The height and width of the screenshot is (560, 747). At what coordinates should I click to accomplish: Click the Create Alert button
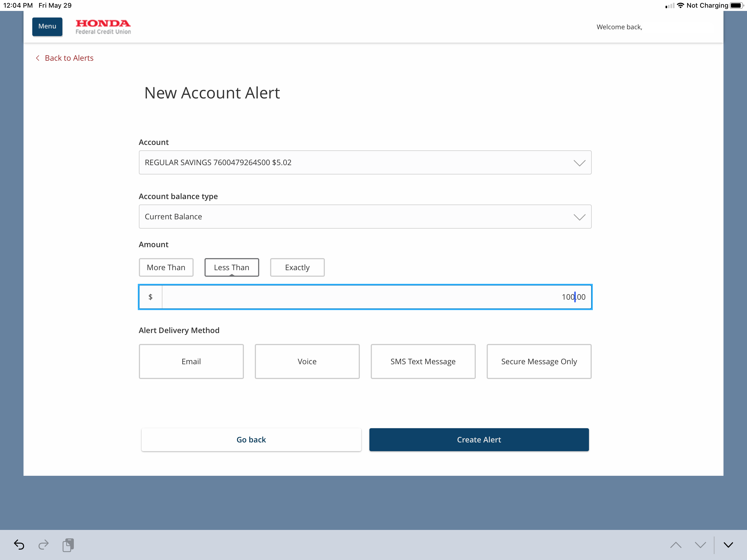coord(479,439)
